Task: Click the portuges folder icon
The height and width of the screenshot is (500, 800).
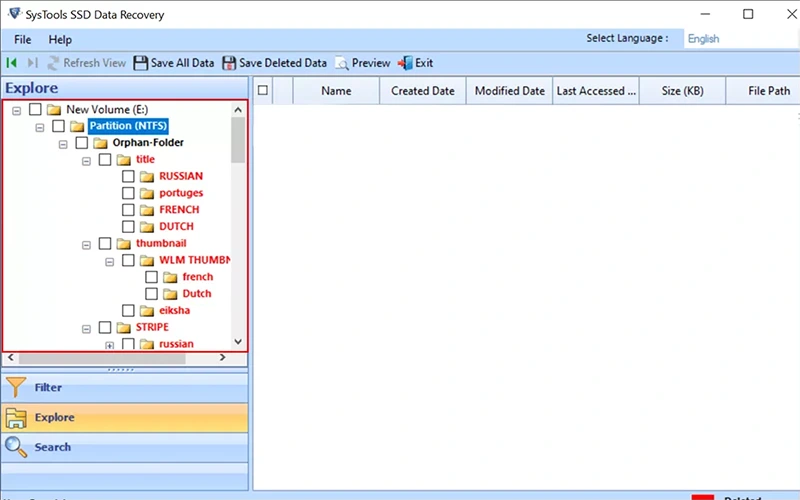Action: [x=147, y=193]
